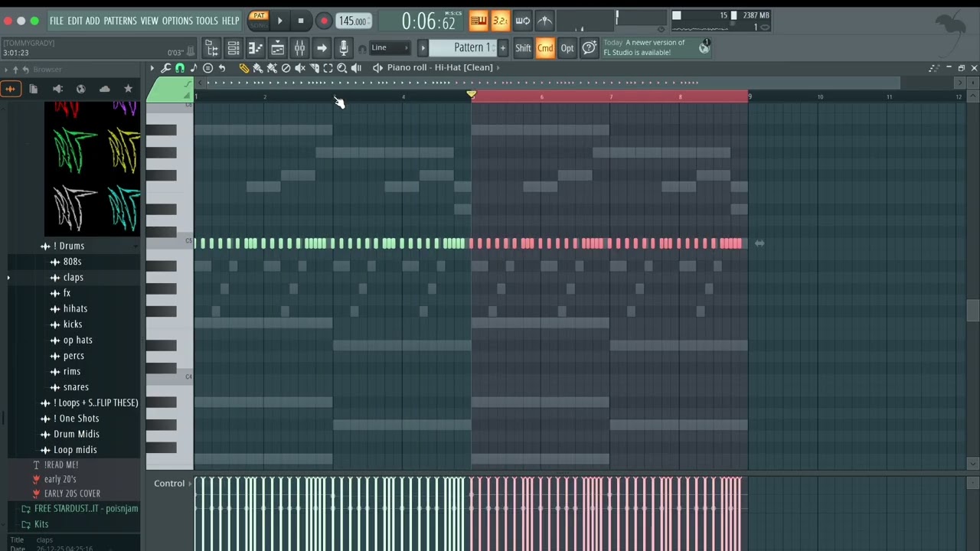
Task: Select the mute tool in piano roll
Action: [300, 68]
